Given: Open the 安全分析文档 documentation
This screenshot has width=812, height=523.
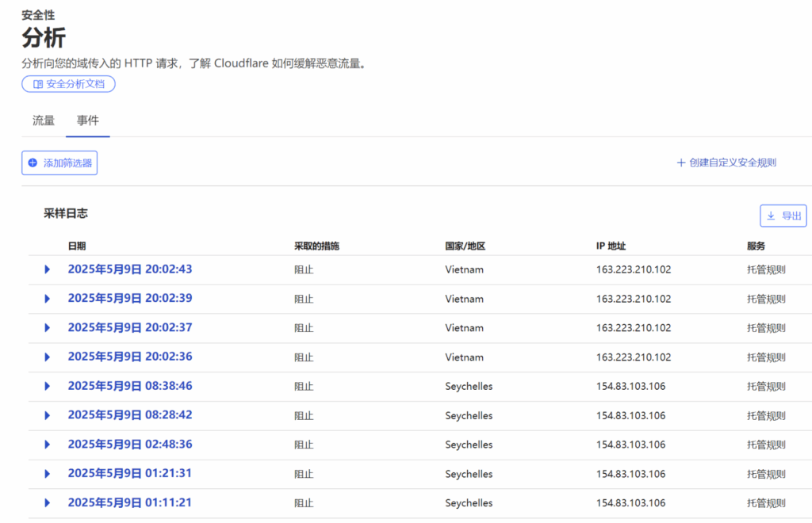Looking at the screenshot, I should pos(68,84).
